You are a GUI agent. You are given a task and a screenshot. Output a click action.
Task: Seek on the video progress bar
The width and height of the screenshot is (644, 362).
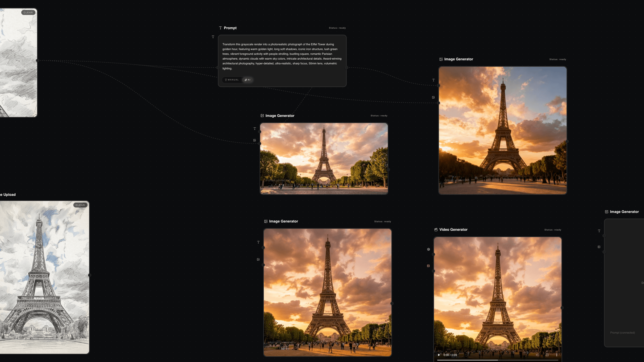coord(497,360)
